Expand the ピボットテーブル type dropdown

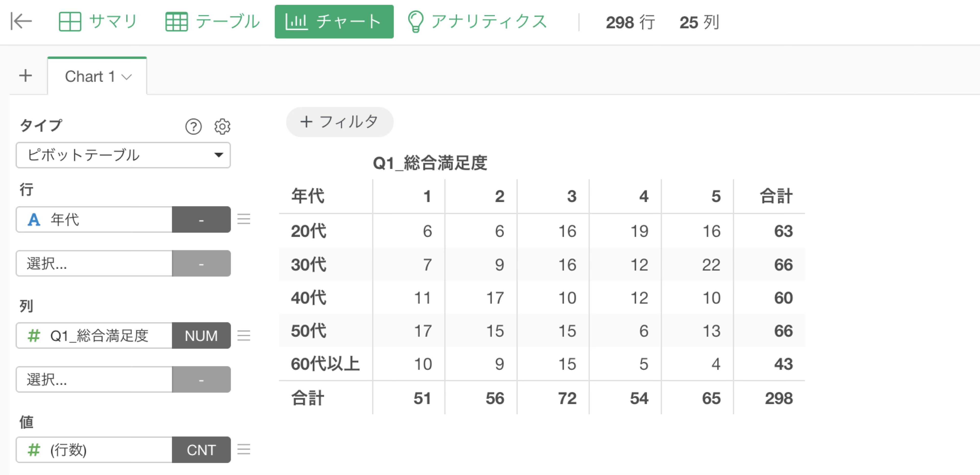click(123, 155)
